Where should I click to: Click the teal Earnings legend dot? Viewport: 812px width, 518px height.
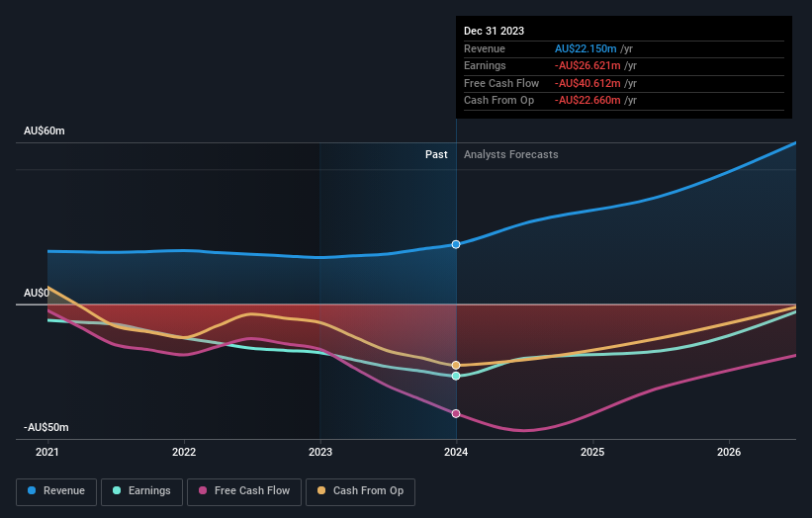(x=117, y=490)
